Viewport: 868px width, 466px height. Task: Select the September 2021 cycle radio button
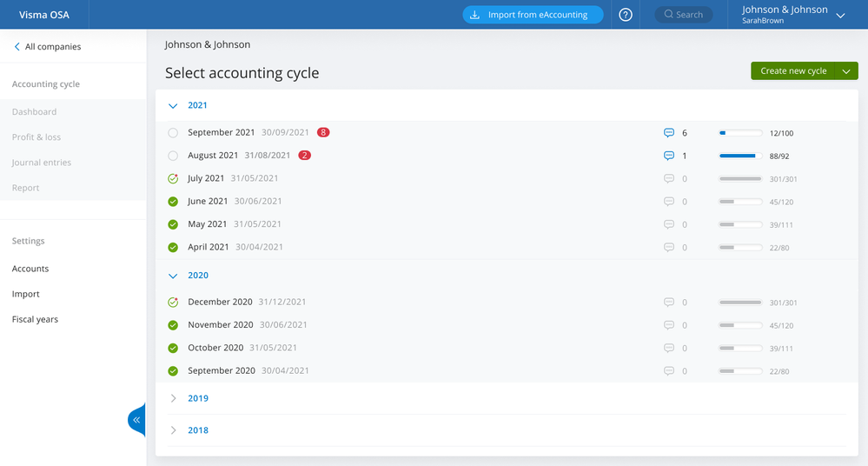[173, 133]
